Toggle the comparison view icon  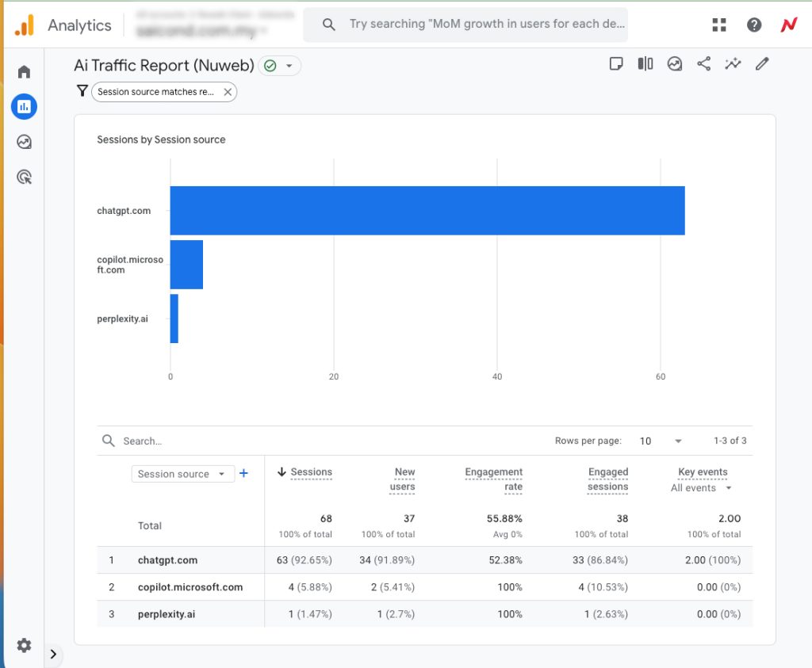(x=645, y=64)
